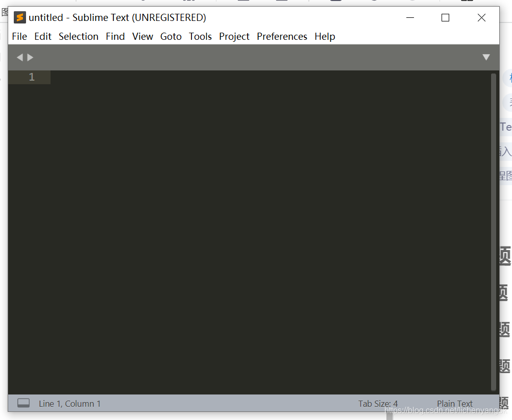Click in the empty editor text area

tap(271, 232)
